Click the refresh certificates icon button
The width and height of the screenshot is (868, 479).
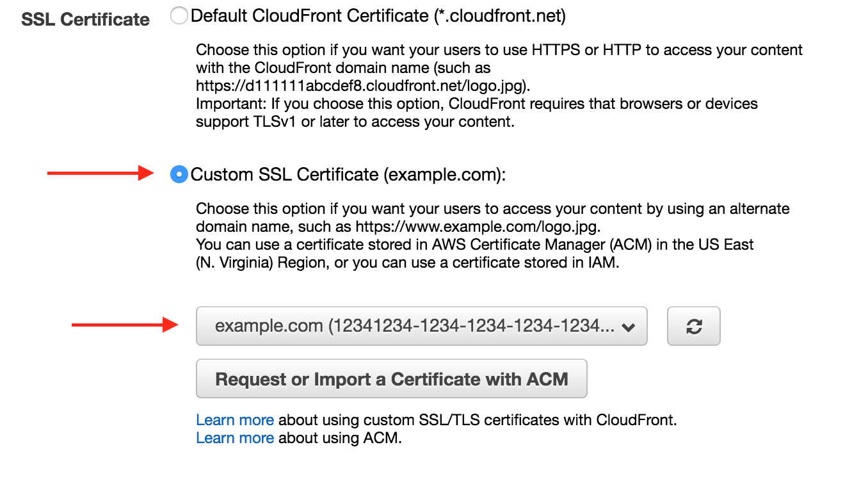[694, 327]
